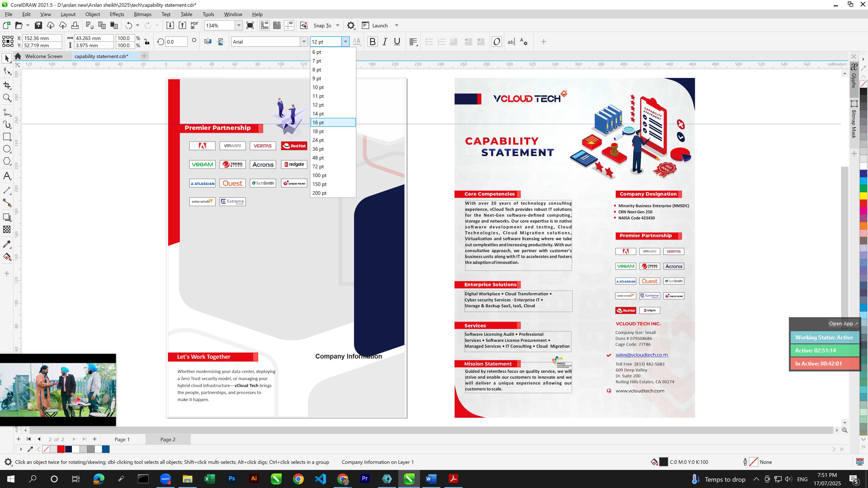Select the Rectangle tool
868x488 pixels.
[x=7, y=137]
